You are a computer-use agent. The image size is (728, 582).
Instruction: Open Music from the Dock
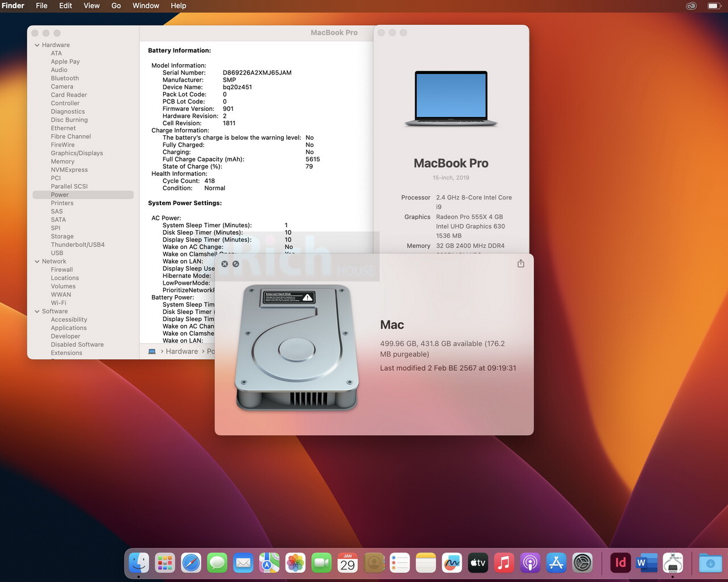[504, 563]
